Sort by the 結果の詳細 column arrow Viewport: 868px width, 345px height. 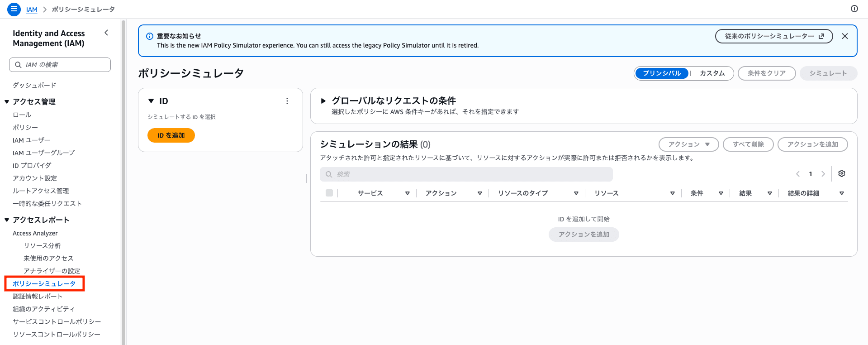pyautogui.click(x=842, y=193)
